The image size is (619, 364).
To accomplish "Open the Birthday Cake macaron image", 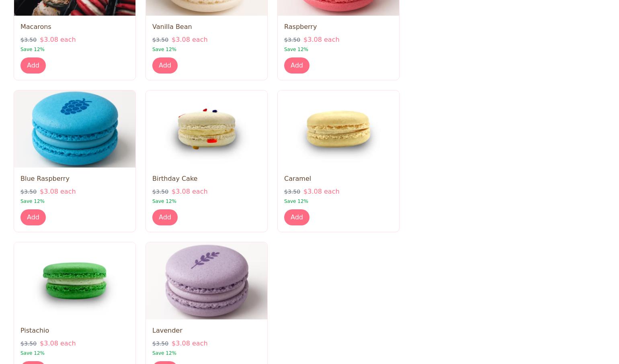I will coord(207,129).
